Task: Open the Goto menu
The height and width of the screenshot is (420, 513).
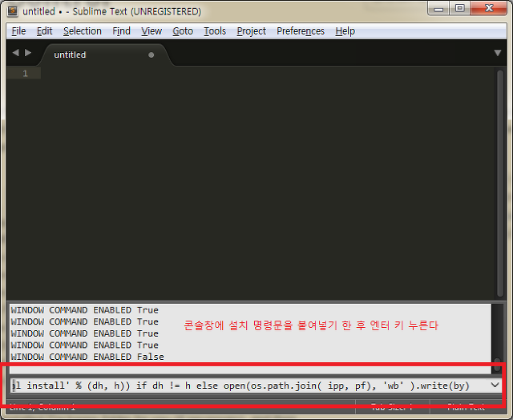Action: tap(183, 31)
